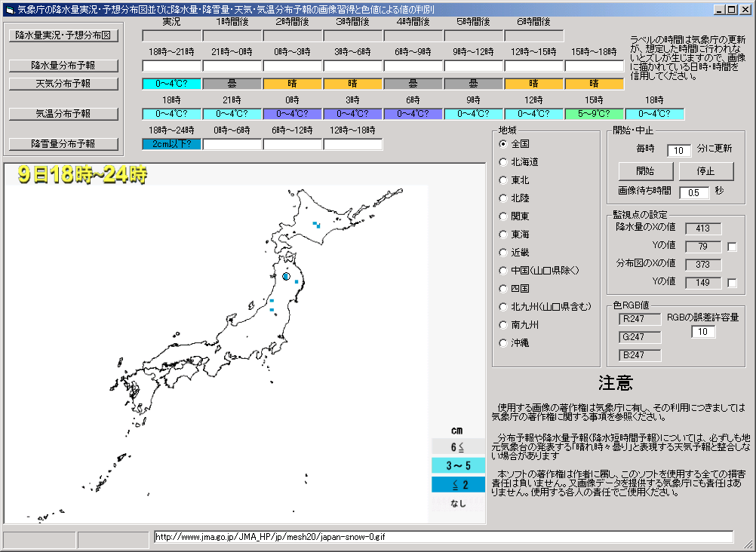Open the 天気分布予報 forecast
756x552 pixels.
click(x=63, y=84)
